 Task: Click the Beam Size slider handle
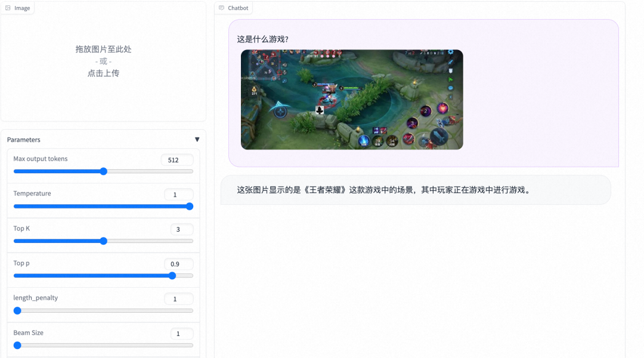tap(17, 345)
